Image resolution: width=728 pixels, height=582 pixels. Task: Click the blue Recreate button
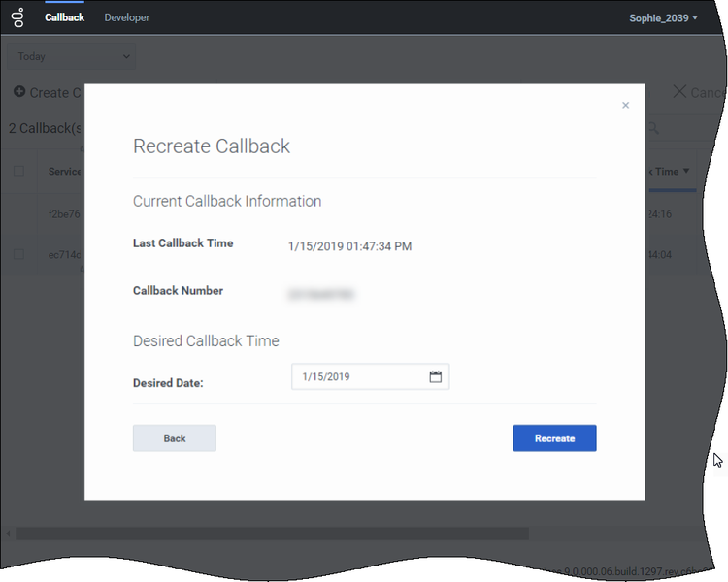[554, 438]
